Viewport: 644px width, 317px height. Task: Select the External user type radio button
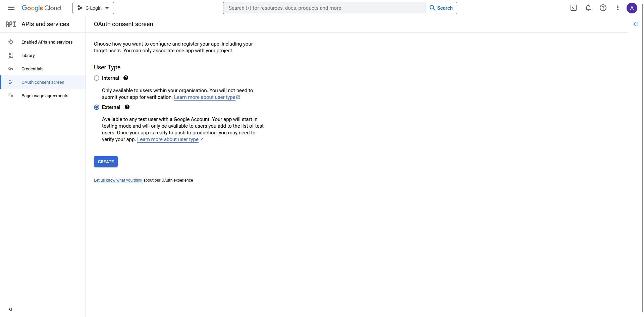[x=97, y=107]
